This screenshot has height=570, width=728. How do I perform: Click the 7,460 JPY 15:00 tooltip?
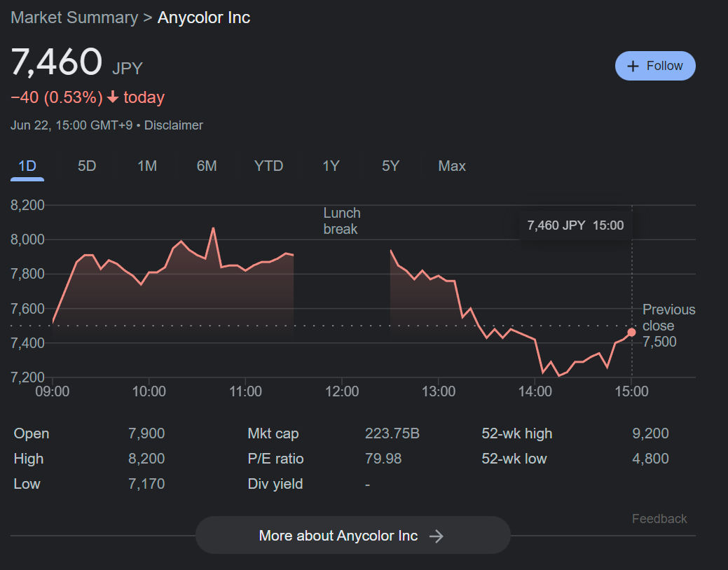click(x=575, y=225)
